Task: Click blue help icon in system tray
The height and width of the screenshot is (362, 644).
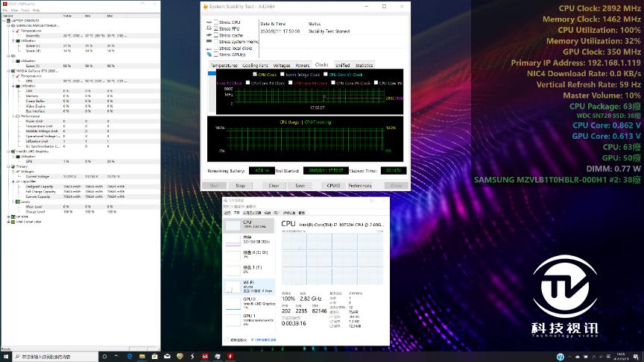Action: (x=561, y=357)
